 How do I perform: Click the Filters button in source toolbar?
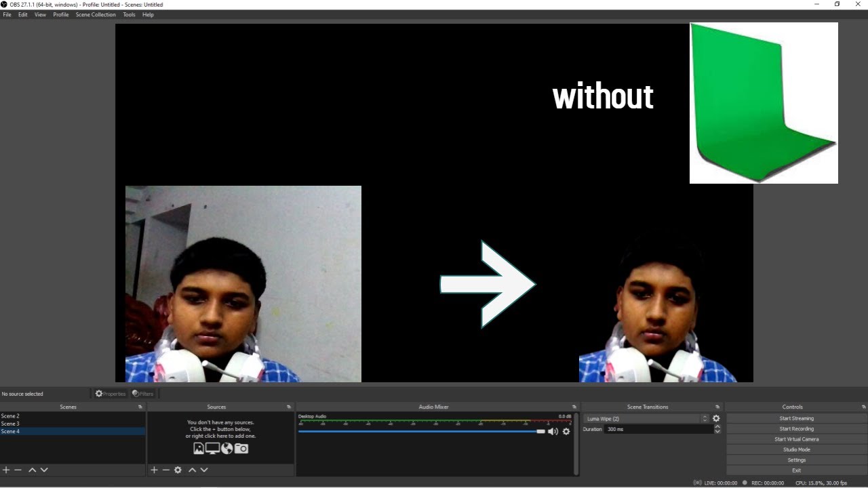click(143, 394)
